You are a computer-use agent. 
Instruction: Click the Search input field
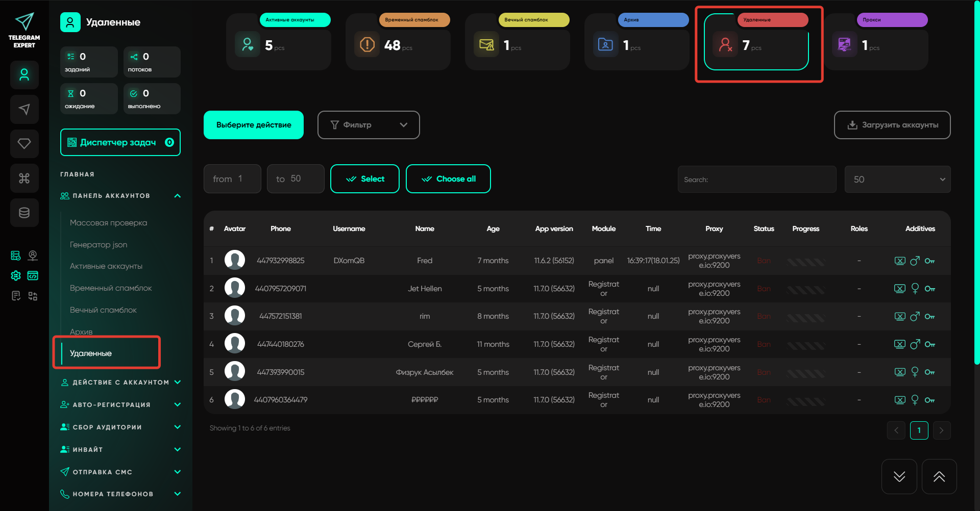coord(756,180)
